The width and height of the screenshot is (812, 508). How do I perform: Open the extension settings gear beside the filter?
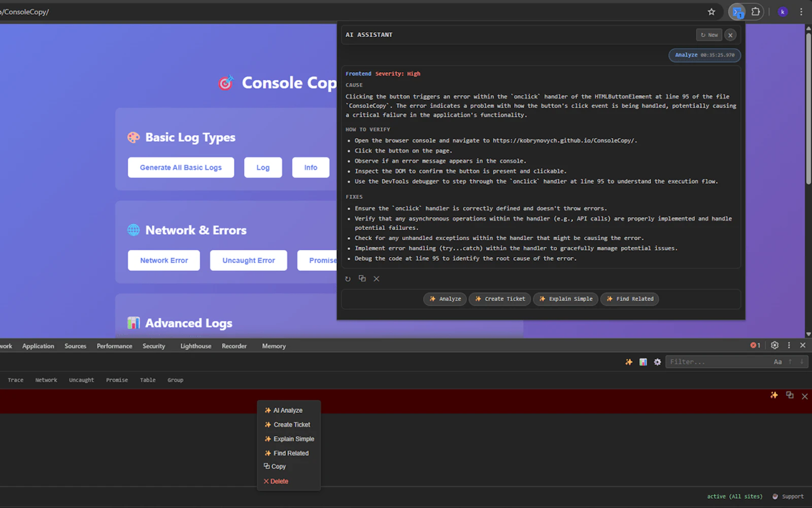tap(657, 362)
